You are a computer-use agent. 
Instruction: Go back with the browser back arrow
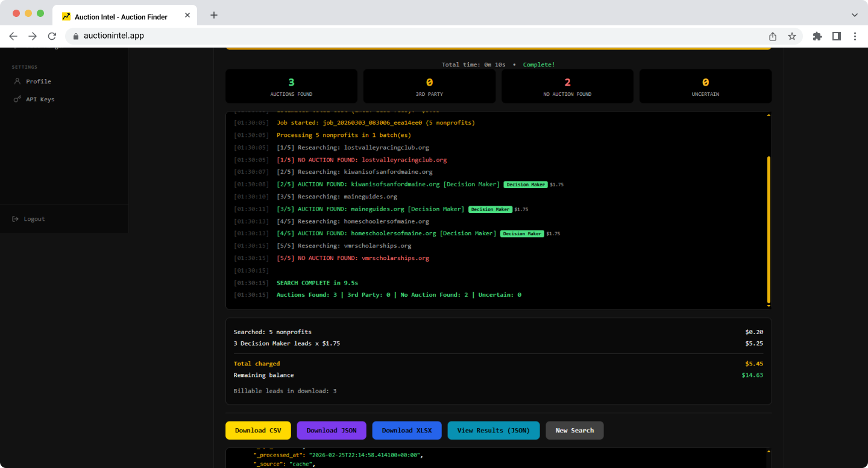coord(13,36)
